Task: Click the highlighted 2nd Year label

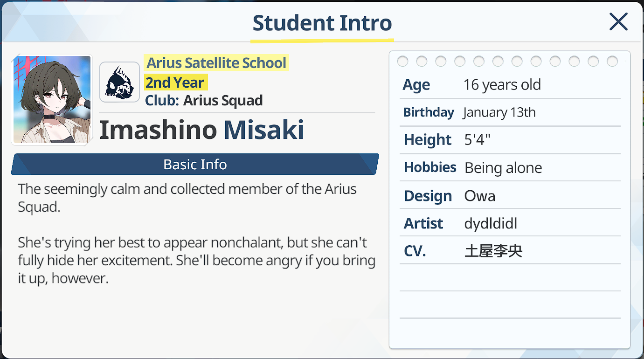Action: point(175,83)
